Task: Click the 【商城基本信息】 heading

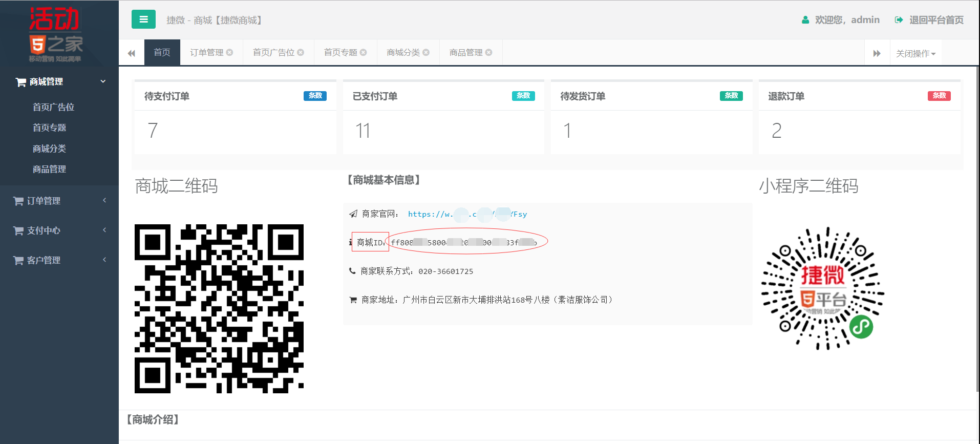Action: pos(384,180)
